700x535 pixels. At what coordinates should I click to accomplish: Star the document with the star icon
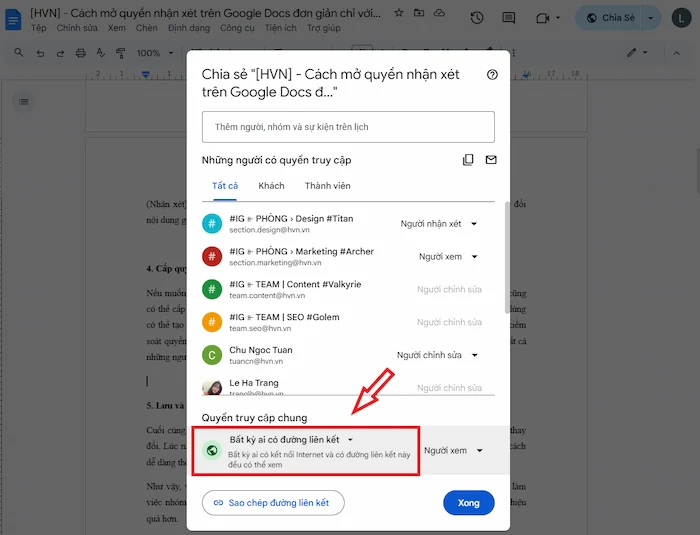pos(399,13)
